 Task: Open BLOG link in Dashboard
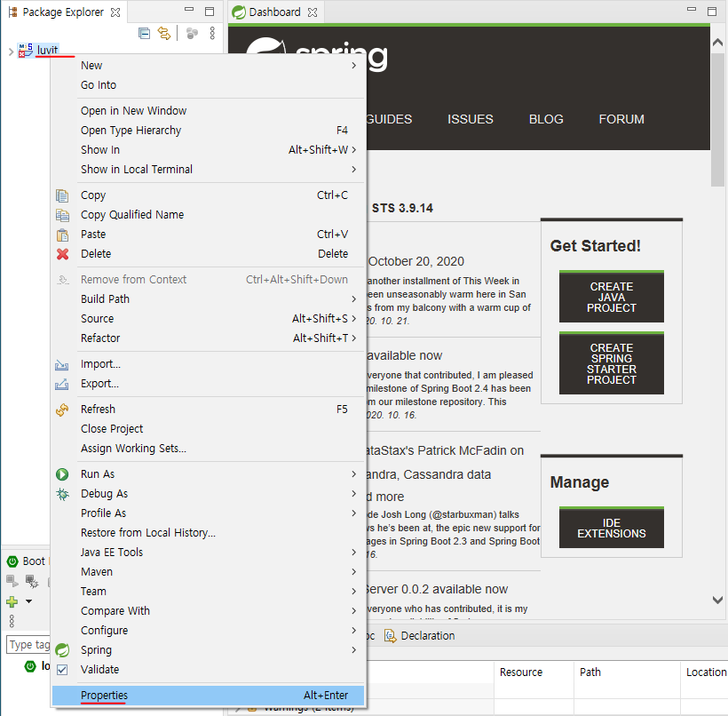(546, 119)
